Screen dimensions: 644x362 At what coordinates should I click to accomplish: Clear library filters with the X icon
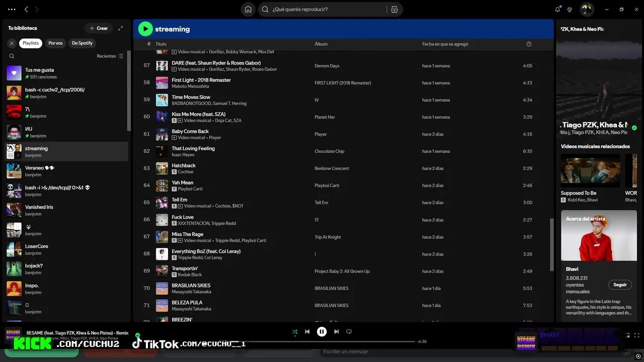click(x=12, y=43)
